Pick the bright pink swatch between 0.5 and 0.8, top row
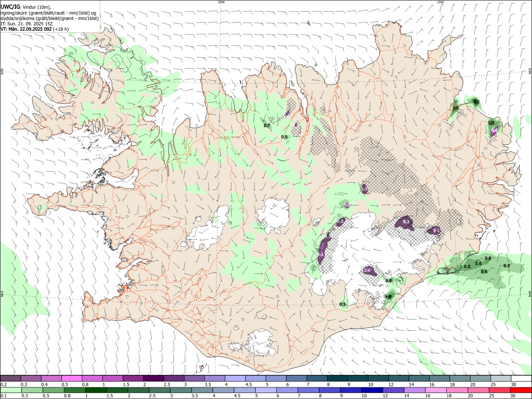 [x=71, y=378]
